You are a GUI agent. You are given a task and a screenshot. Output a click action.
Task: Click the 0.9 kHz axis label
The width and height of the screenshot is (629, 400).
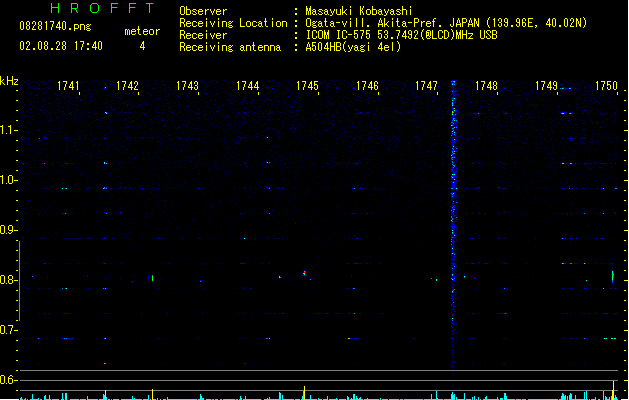(x=8, y=230)
